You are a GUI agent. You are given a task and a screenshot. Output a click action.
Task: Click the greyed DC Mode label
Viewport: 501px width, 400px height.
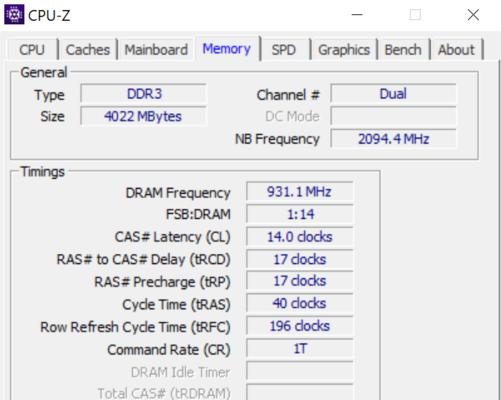pos(292,116)
